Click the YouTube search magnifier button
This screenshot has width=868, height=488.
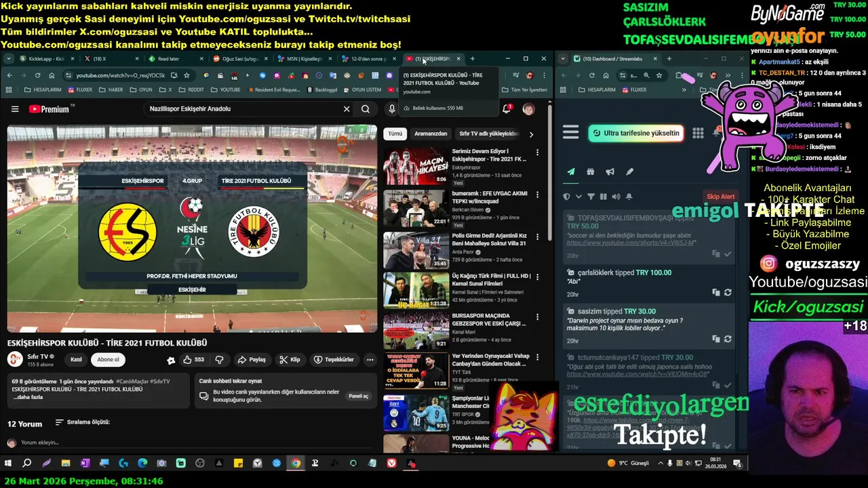point(366,109)
